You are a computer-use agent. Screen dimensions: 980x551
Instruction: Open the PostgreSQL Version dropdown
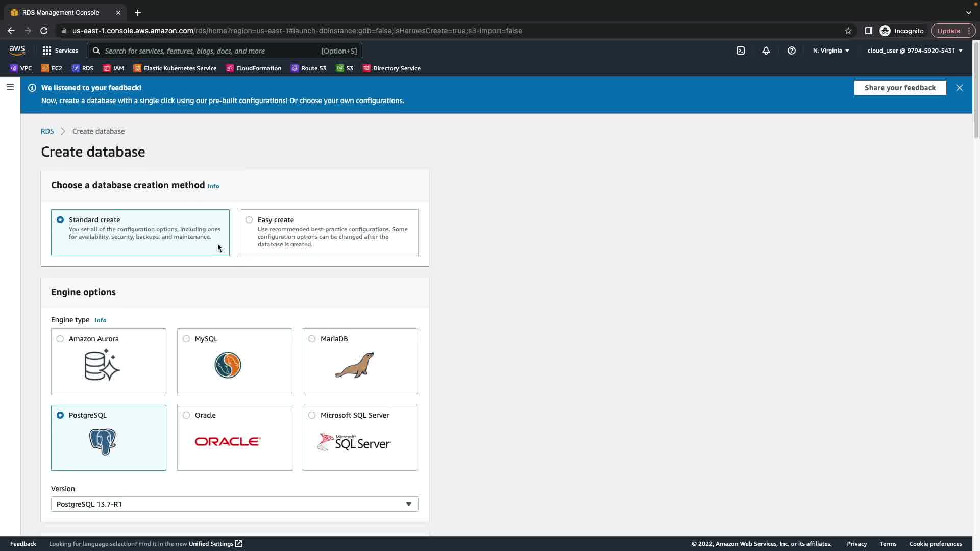click(x=234, y=504)
